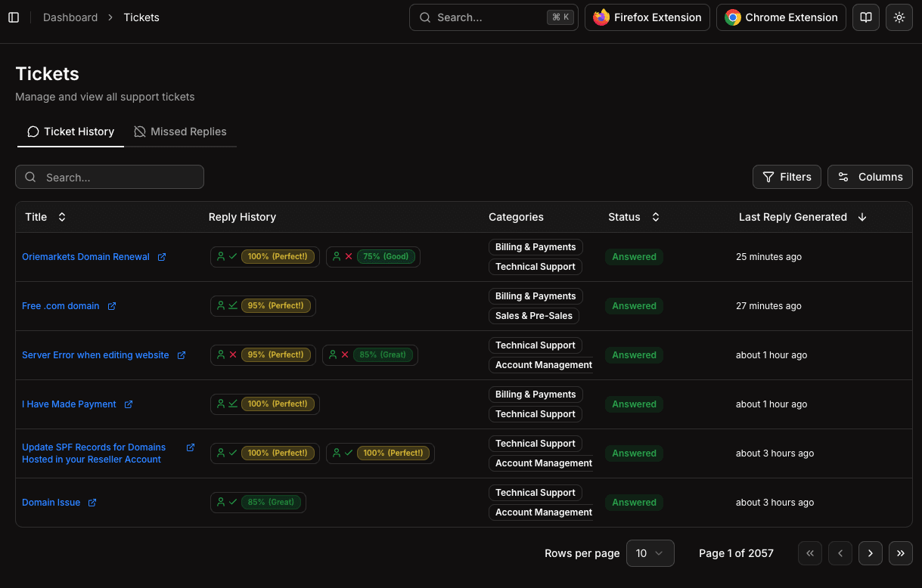
Task: Click the tickets table search field
Action: point(110,177)
